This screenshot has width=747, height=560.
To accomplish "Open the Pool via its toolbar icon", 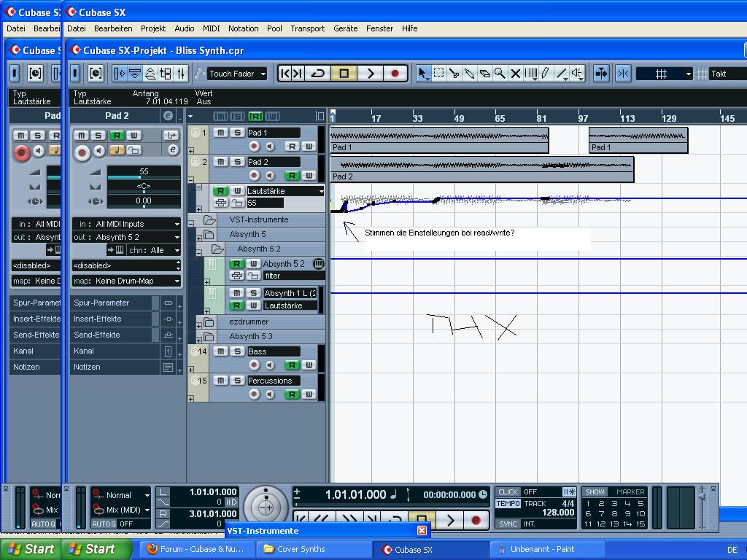I will click(x=166, y=74).
